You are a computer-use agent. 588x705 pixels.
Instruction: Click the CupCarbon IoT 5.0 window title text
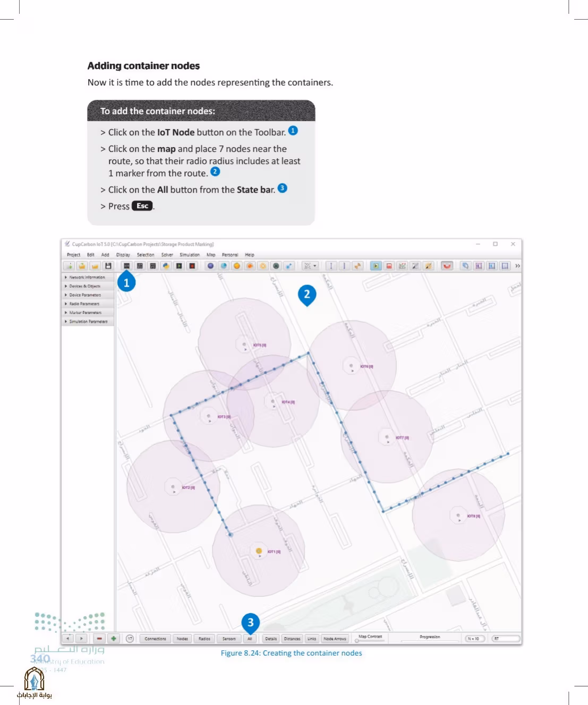(x=143, y=244)
